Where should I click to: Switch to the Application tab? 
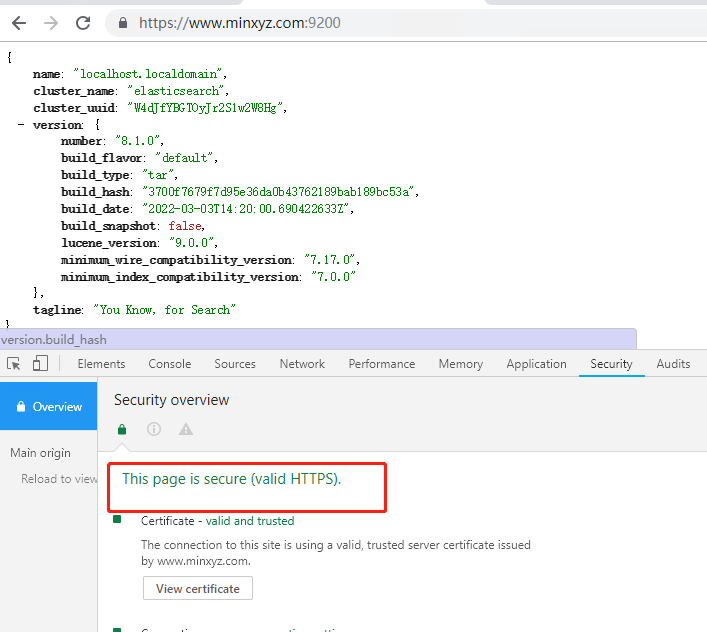pyautogui.click(x=537, y=364)
